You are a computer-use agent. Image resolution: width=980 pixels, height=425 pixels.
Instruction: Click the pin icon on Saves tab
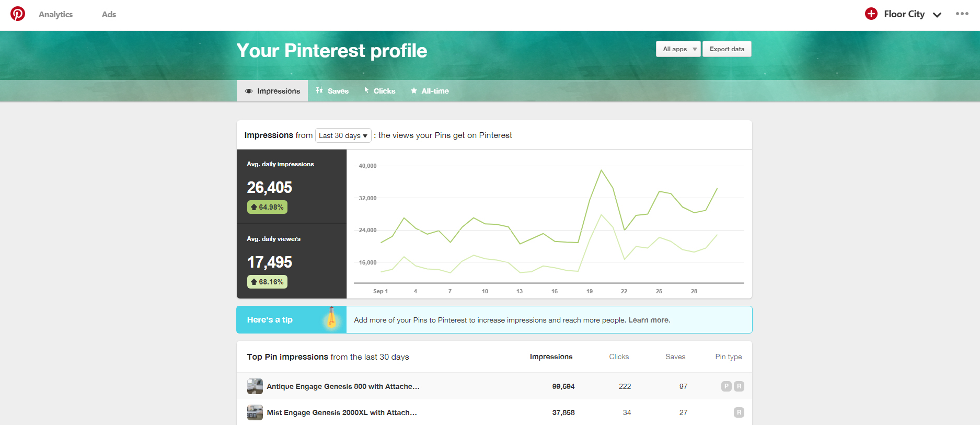pos(319,90)
